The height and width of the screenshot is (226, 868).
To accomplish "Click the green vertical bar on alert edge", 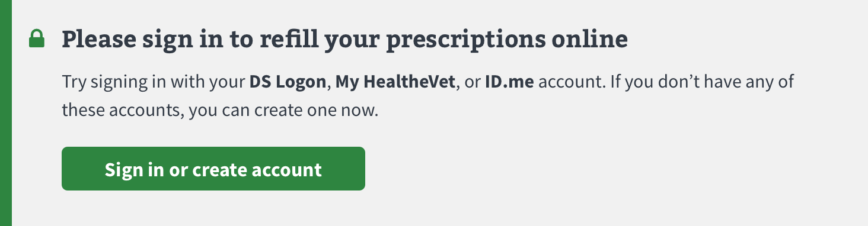I will click(6, 113).
